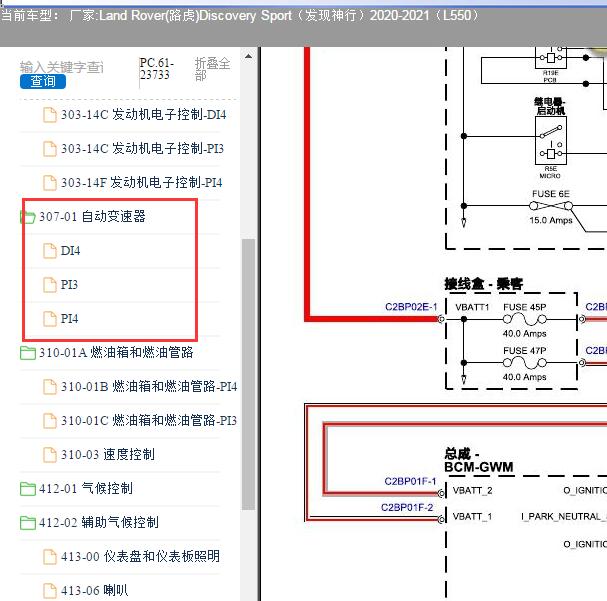Click the 413-06 喇叭 page icon
607x601 pixels.
(x=50, y=591)
